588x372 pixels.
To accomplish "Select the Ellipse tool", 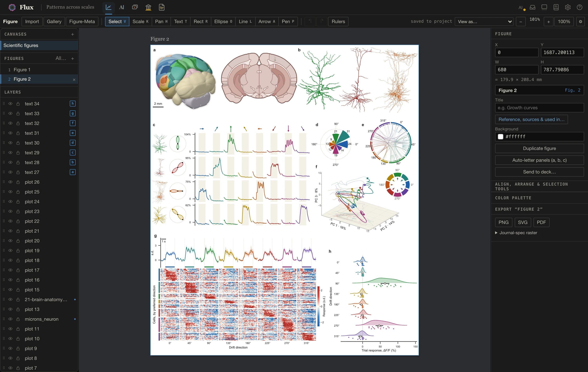I will click(x=223, y=22).
